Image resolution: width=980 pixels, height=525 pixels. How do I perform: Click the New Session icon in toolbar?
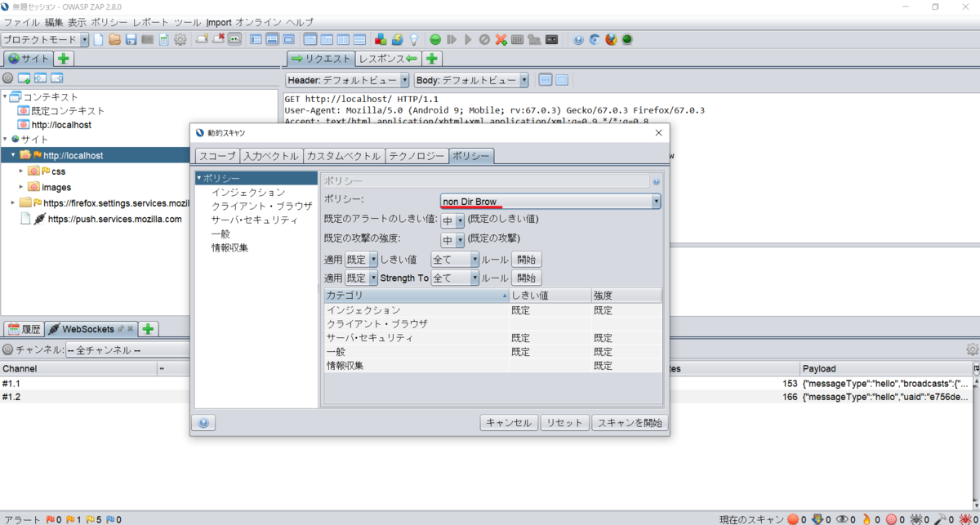coord(98,39)
